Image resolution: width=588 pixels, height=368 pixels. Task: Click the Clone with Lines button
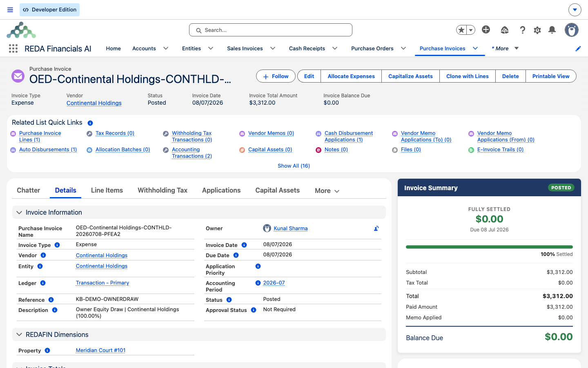468,76
